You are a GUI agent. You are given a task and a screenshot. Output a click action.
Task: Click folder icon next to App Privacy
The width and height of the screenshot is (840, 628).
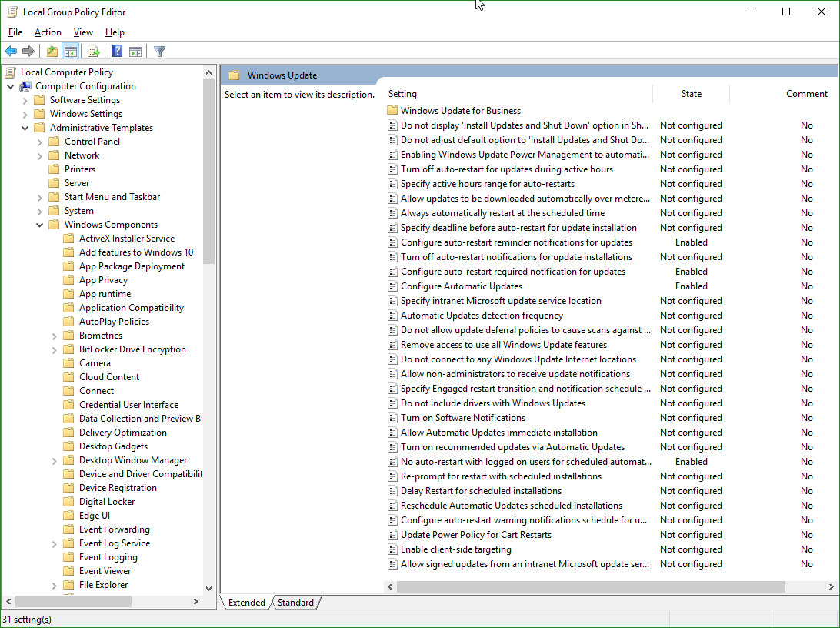tap(68, 279)
